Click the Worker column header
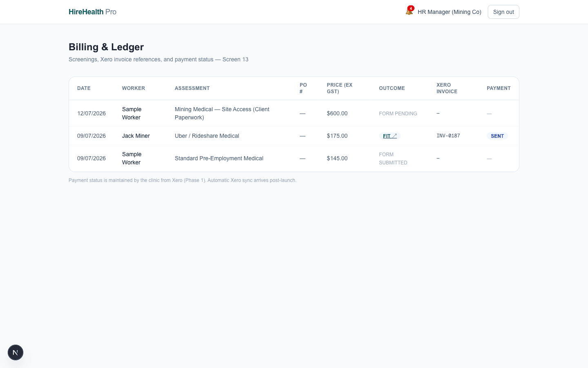This screenshot has width=588, height=368. tap(134, 88)
